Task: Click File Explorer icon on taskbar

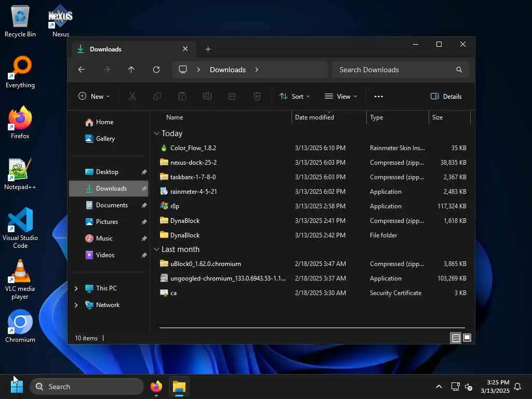Action: [179, 387]
